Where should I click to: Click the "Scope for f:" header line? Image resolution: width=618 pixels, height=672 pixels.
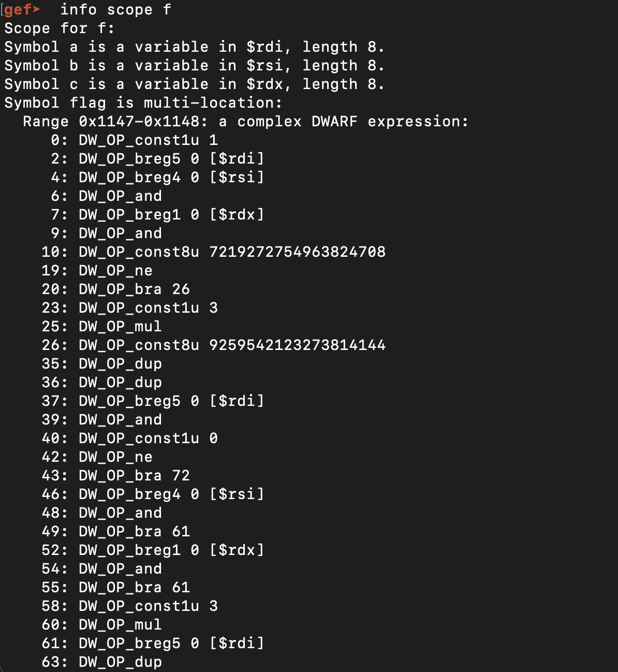pos(60,28)
